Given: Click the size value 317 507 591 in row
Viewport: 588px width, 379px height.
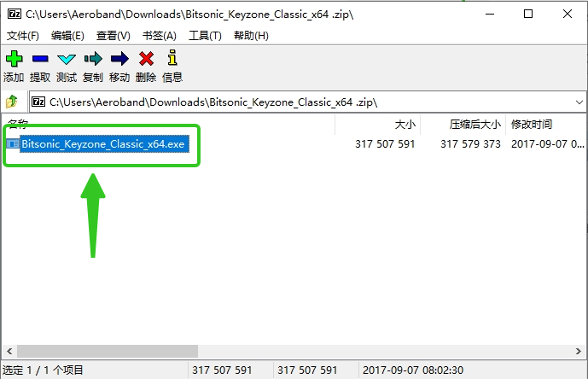Looking at the screenshot, I should pos(385,144).
